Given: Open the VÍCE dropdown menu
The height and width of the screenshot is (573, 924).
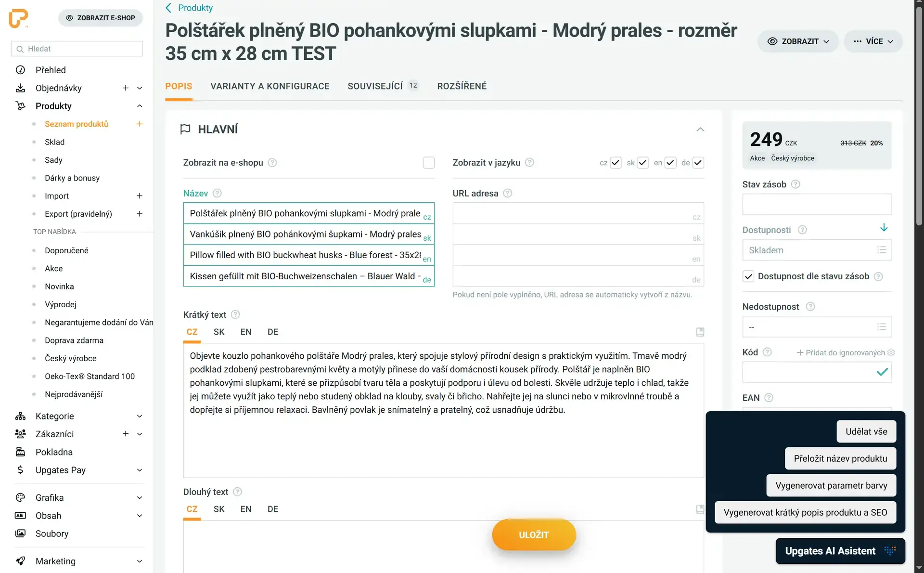Looking at the screenshot, I should click(x=873, y=41).
